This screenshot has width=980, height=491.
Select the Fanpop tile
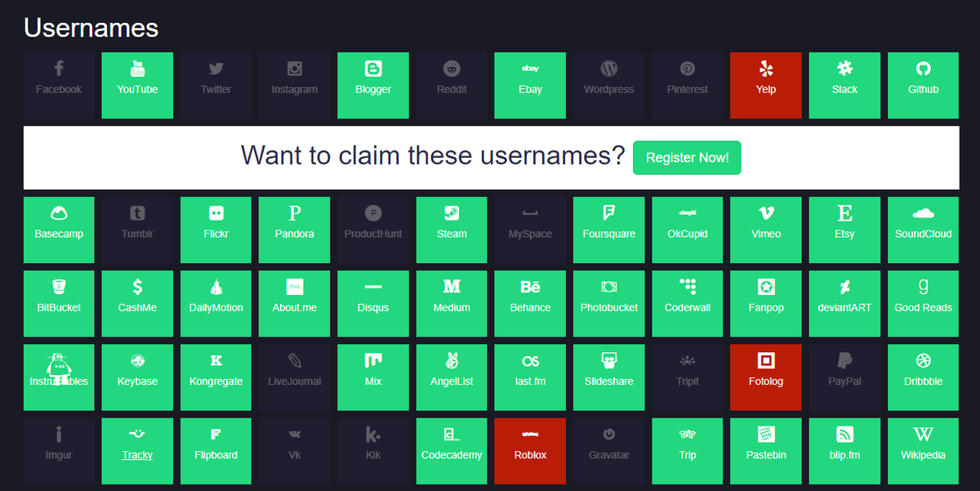[766, 304]
